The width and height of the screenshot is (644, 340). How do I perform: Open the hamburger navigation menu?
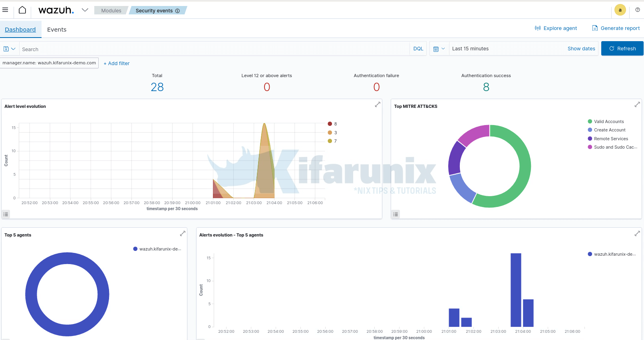pos(5,10)
